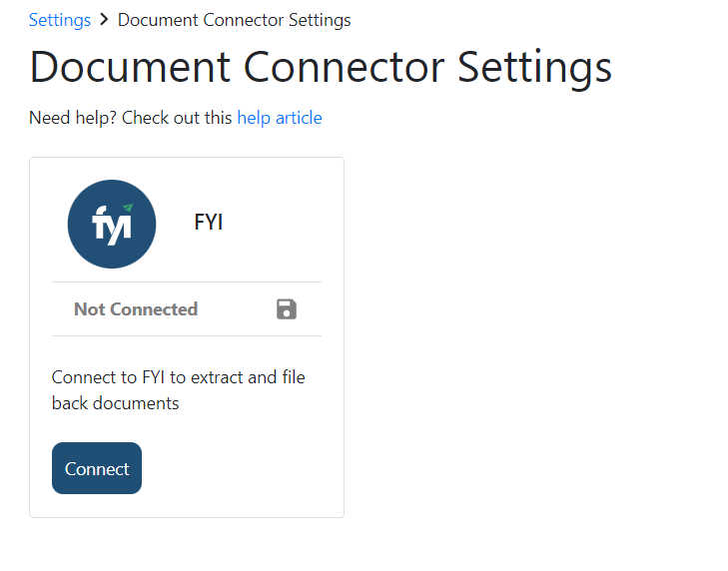728x571 pixels.
Task: Click the Not Connected status label
Action: click(x=136, y=309)
